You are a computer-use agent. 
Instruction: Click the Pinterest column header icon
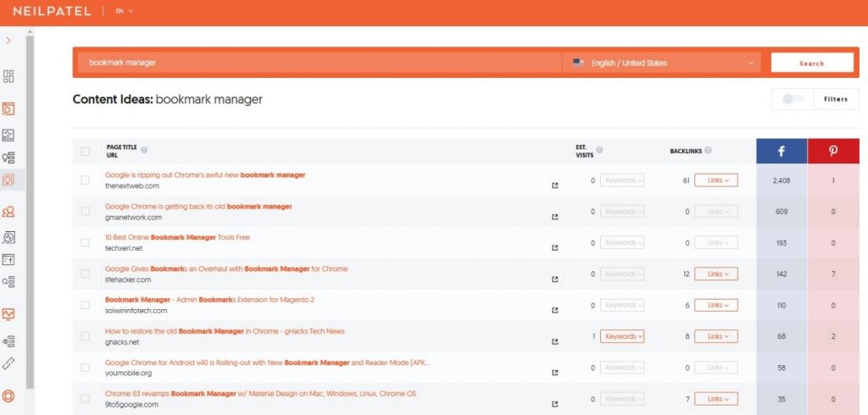tap(833, 151)
